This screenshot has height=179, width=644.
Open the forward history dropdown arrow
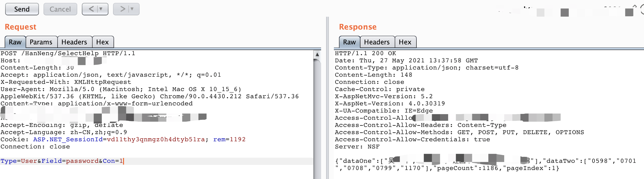pos(132,9)
